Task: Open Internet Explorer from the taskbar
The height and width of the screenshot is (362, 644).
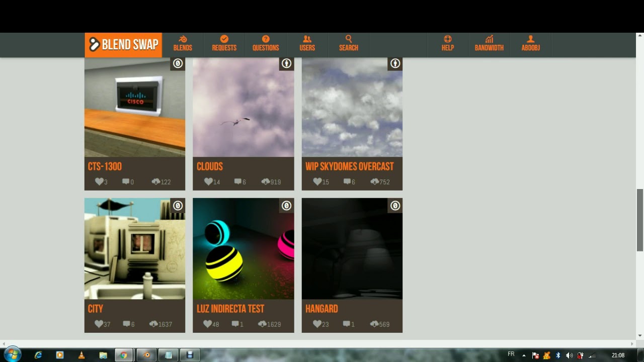Action: click(38, 355)
